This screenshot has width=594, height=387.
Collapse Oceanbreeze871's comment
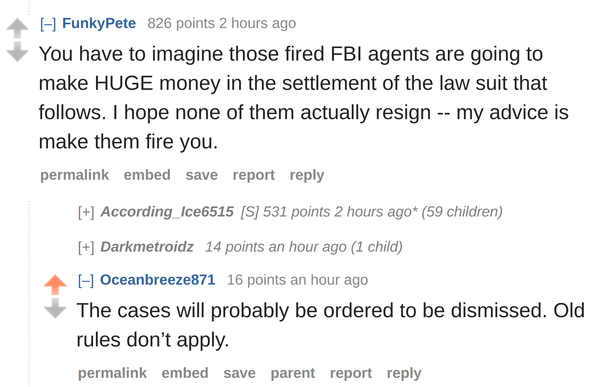86,280
